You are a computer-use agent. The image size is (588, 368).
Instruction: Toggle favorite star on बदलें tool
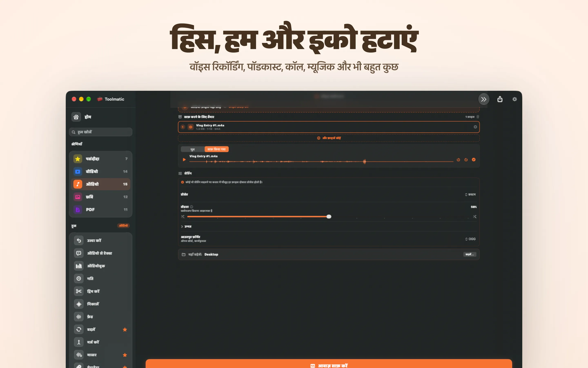(125, 330)
